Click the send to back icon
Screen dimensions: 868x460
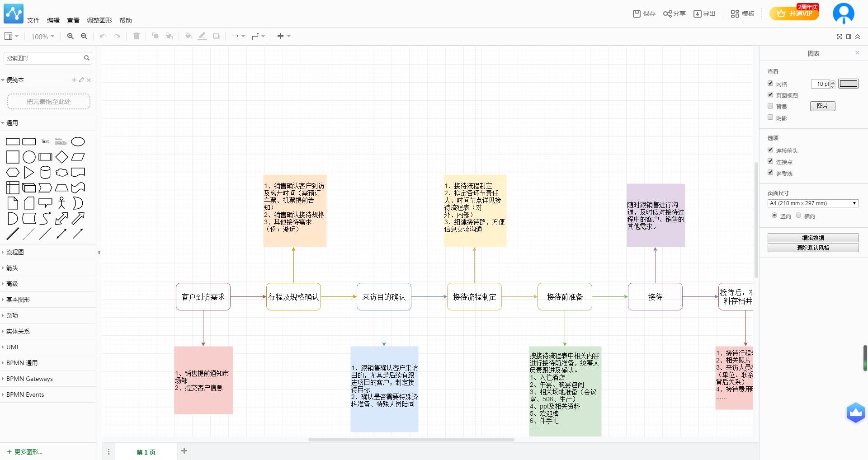pyautogui.click(x=170, y=36)
